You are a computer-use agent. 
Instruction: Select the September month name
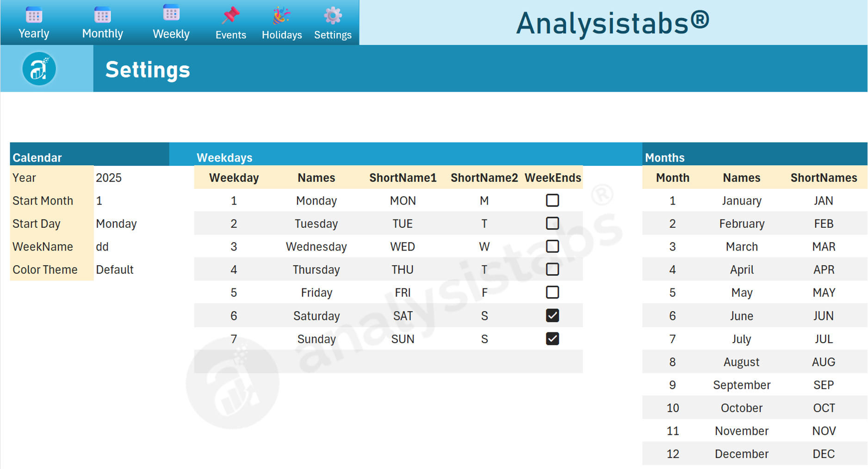click(x=741, y=385)
